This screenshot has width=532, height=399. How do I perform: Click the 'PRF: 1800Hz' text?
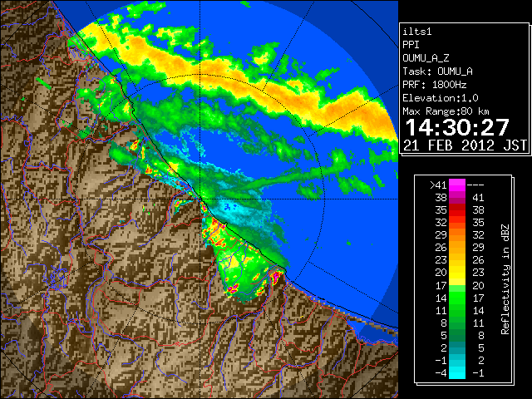435,85
